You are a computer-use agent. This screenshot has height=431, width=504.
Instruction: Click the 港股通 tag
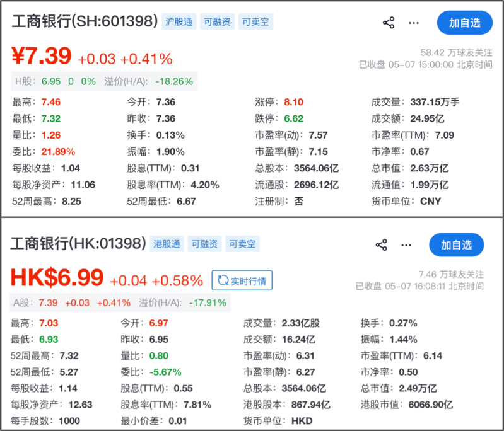(x=167, y=244)
